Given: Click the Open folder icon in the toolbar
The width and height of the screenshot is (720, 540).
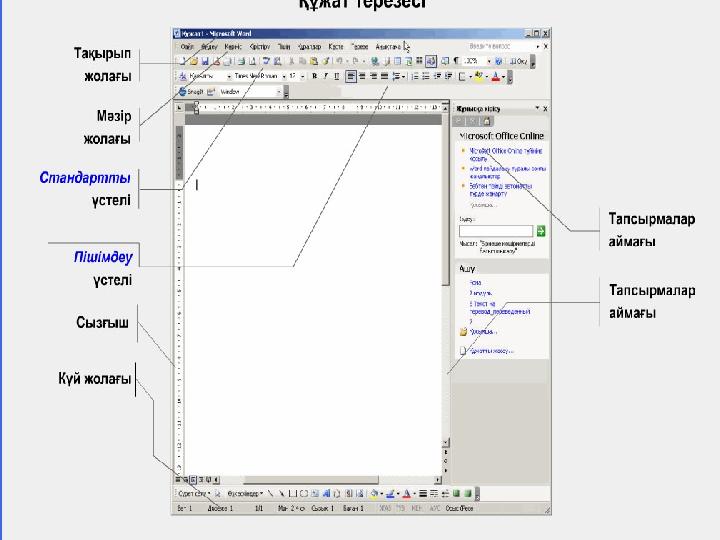Looking at the screenshot, I should click(x=194, y=61).
